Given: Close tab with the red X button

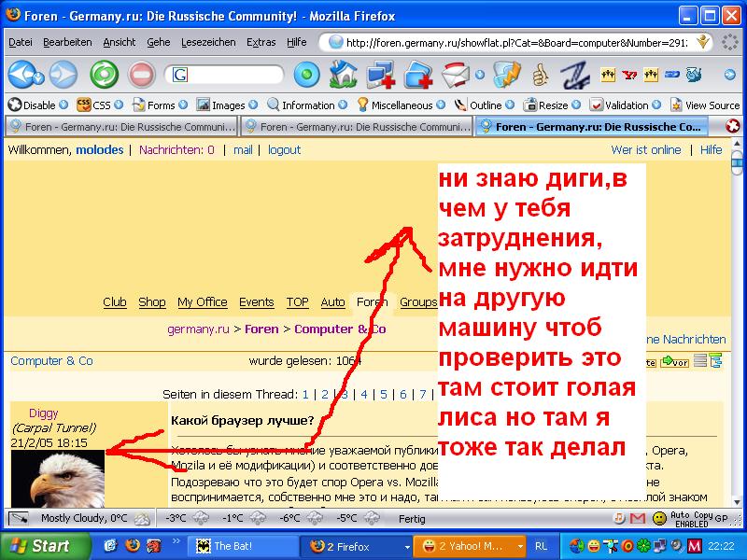Looking at the screenshot, I should coord(733,126).
